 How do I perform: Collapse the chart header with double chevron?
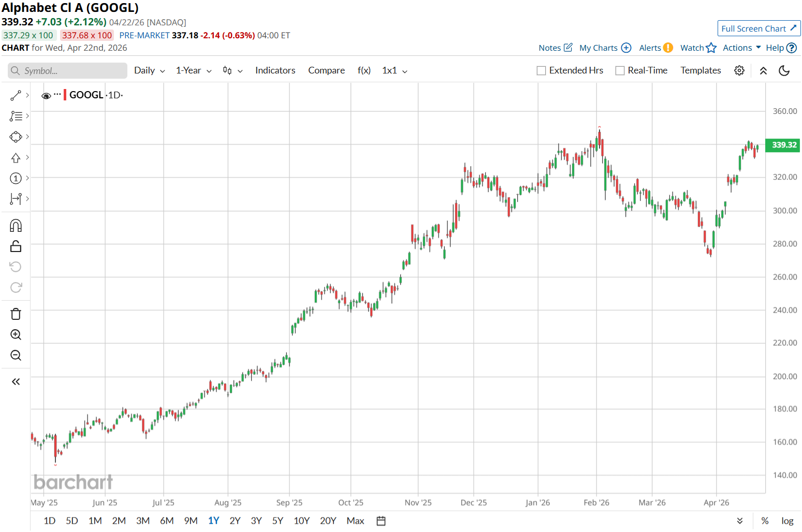pos(763,71)
